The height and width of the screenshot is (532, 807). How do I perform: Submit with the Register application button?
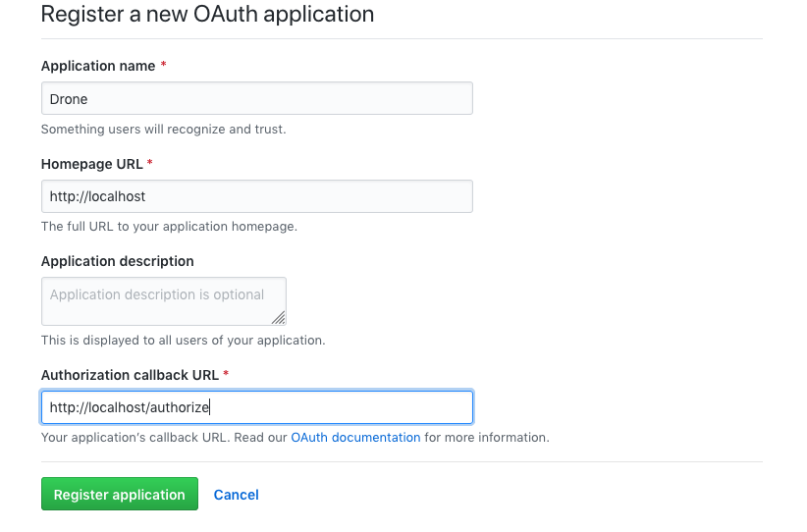[120, 494]
